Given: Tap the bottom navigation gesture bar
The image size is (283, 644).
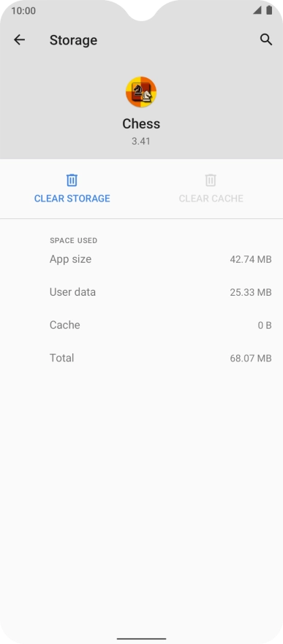Looking at the screenshot, I should point(142,639).
